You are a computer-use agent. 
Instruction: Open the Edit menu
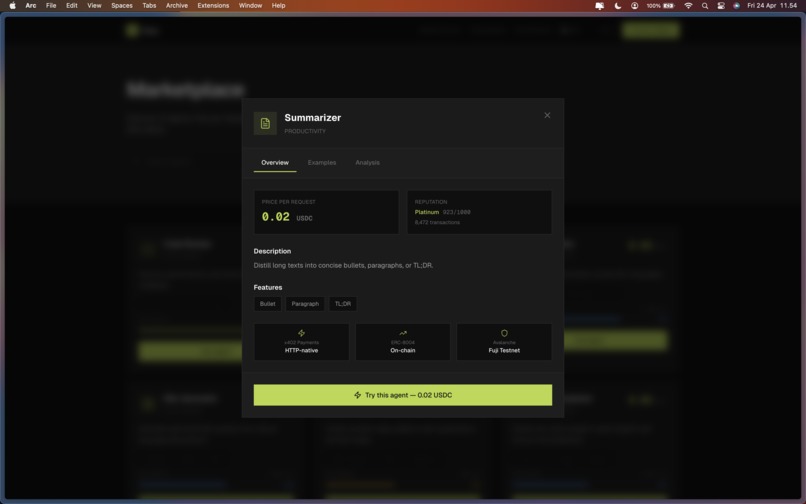(71, 6)
